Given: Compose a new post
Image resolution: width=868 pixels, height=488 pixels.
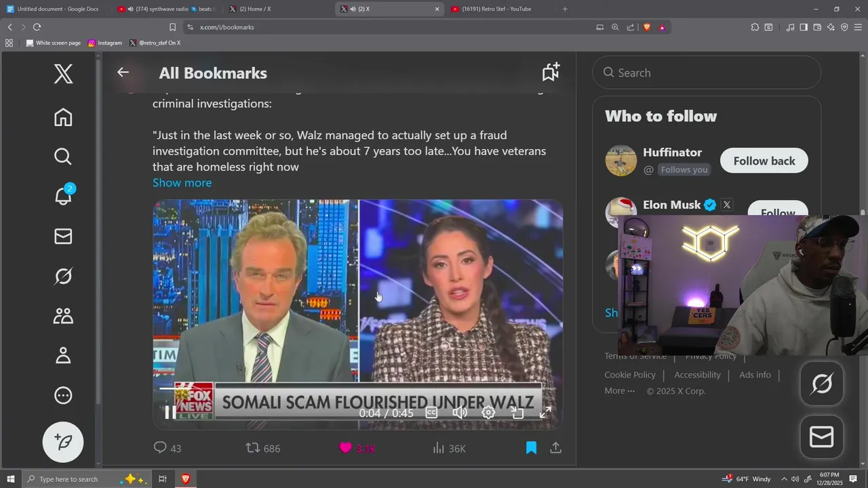Looking at the screenshot, I should click(63, 442).
